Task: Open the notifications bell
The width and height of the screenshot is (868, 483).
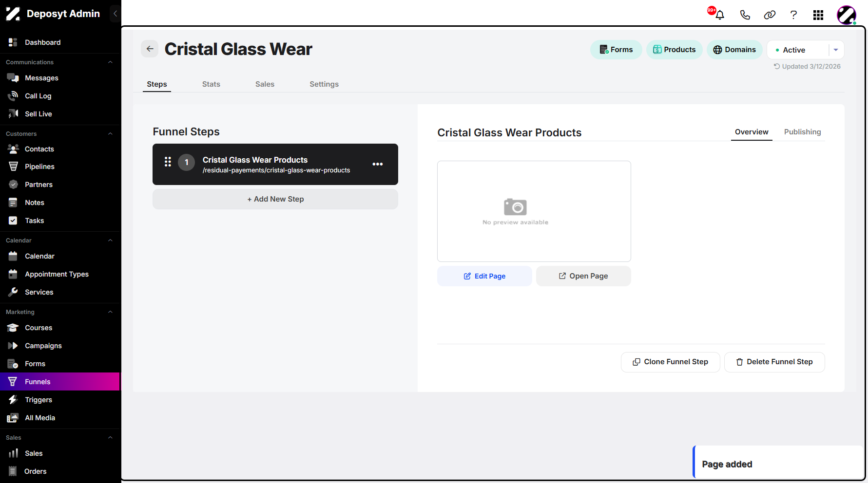Action: click(x=719, y=15)
